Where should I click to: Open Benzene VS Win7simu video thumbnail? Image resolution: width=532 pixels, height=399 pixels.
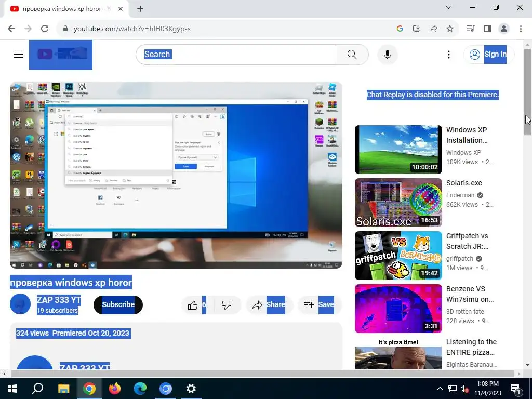click(398, 309)
